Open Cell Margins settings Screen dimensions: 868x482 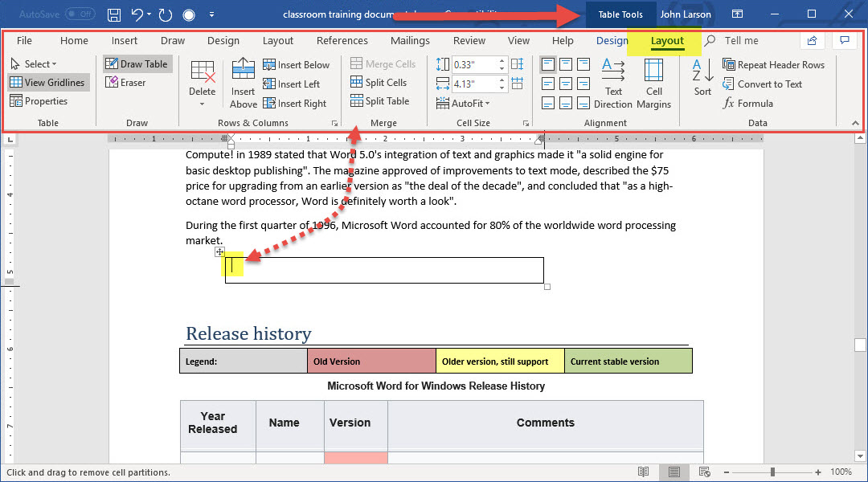click(653, 83)
